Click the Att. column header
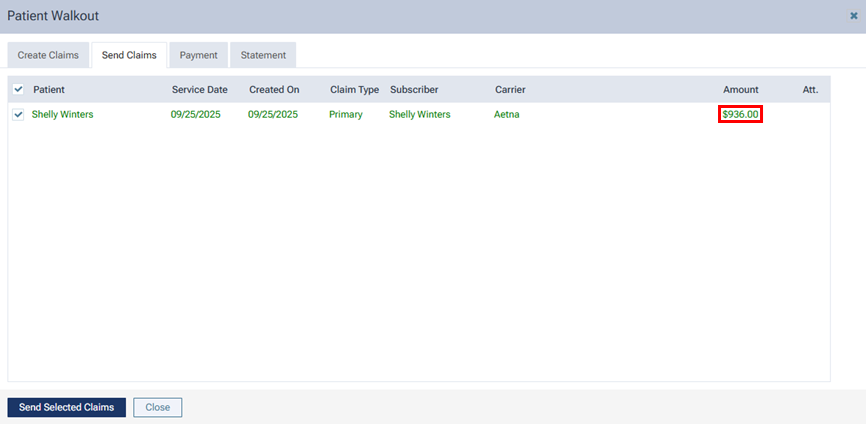Screen dimensions: 866x424 point(810,90)
